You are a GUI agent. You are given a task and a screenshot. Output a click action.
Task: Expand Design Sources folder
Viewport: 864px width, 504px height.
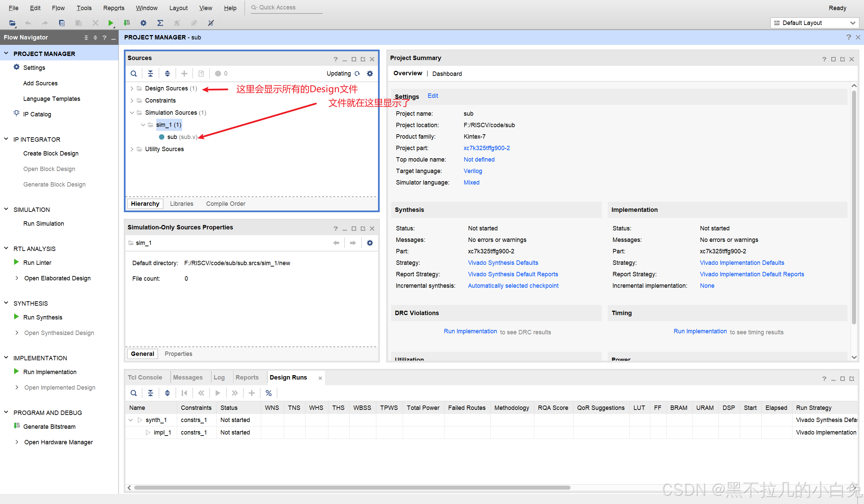tap(132, 88)
